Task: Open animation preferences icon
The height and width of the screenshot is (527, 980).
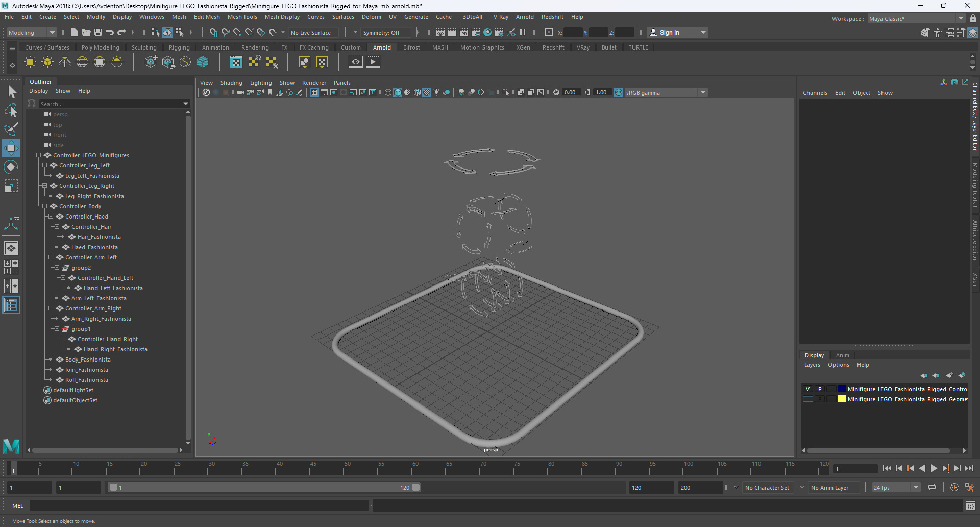Action: click(969, 488)
